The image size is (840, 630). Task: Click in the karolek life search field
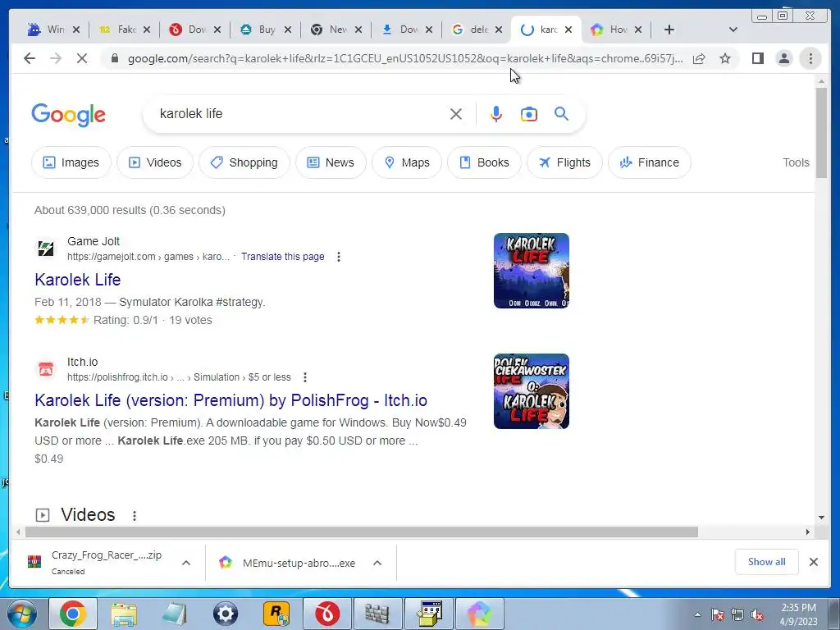click(x=300, y=113)
